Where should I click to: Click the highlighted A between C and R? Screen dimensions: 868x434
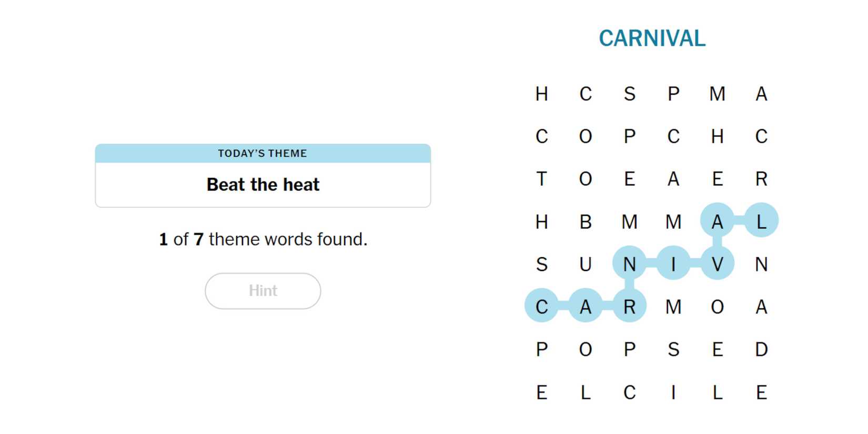(586, 307)
